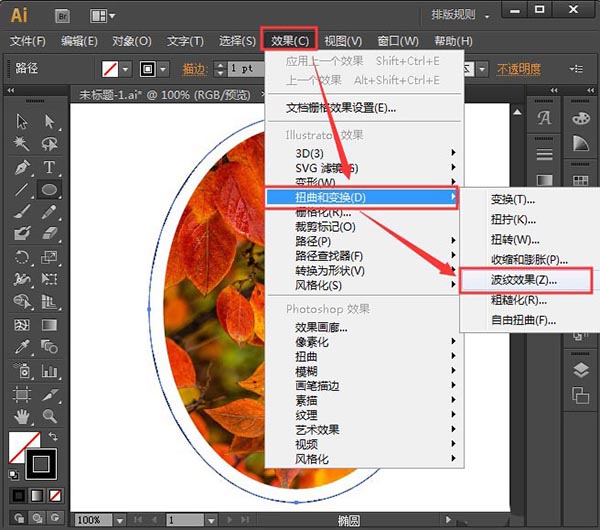The height and width of the screenshot is (530, 600).
Task: Select the Hand tool
Action: tap(22, 416)
